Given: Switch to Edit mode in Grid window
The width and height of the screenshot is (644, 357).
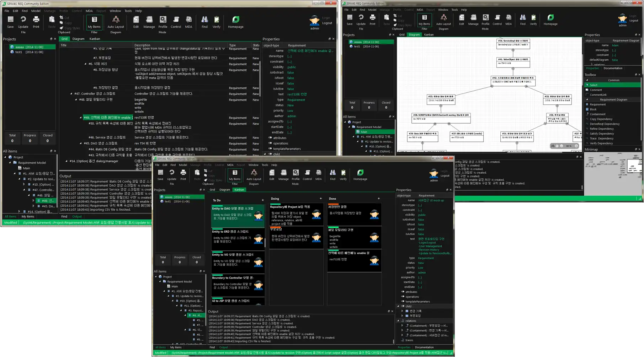Looking at the screenshot, I should coord(136,22).
